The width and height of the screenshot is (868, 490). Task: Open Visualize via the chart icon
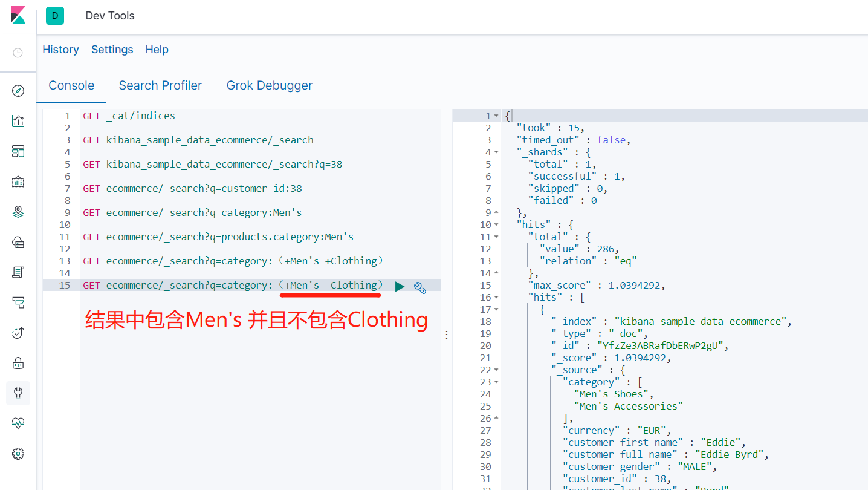(x=18, y=121)
